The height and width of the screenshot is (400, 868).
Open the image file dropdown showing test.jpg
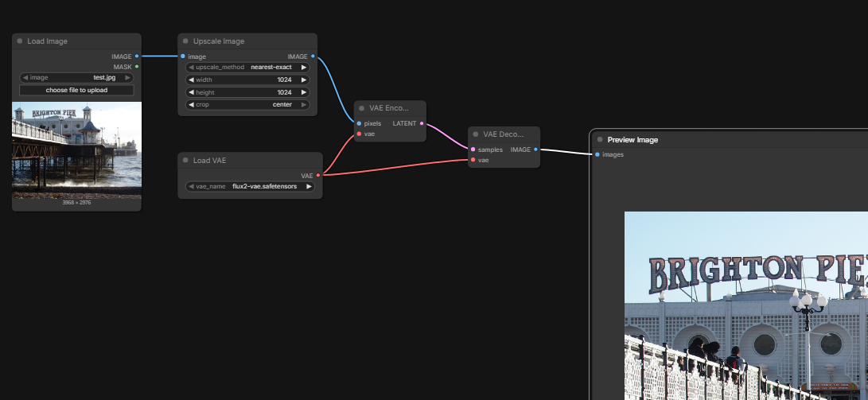pyautogui.click(x=76, y=77)
